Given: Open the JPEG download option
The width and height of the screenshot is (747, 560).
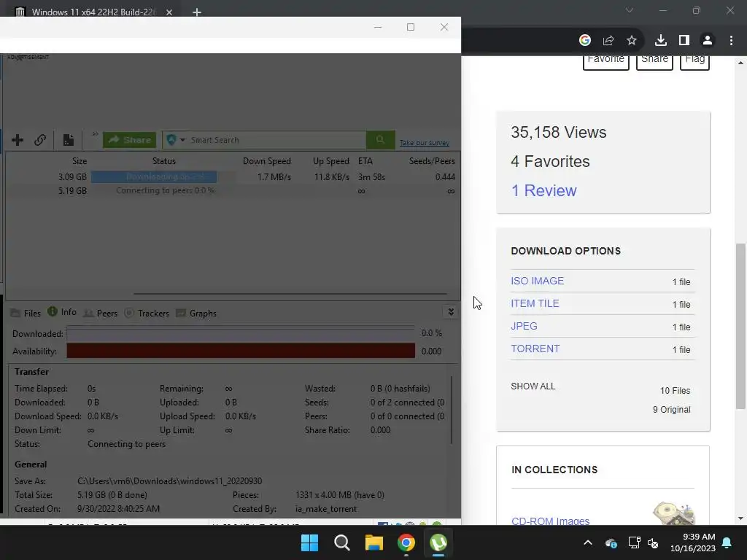Looking at the screenshot, I should [524, 326].
